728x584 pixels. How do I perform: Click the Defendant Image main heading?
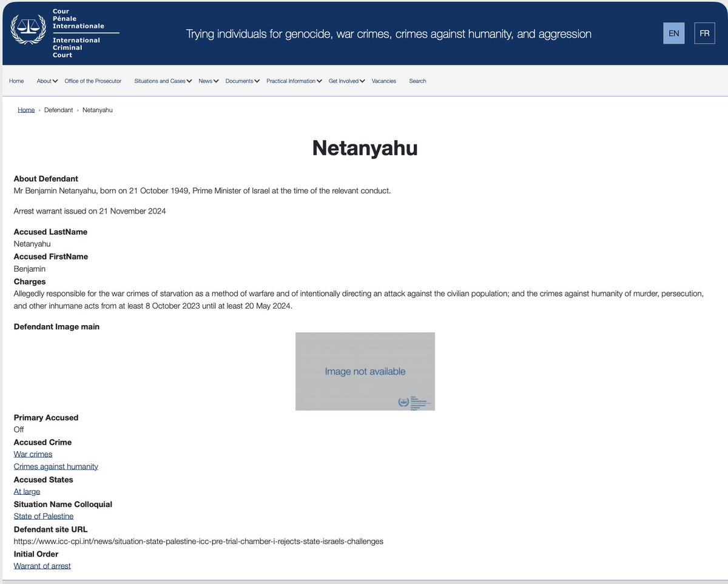click(x=56, y=326)
